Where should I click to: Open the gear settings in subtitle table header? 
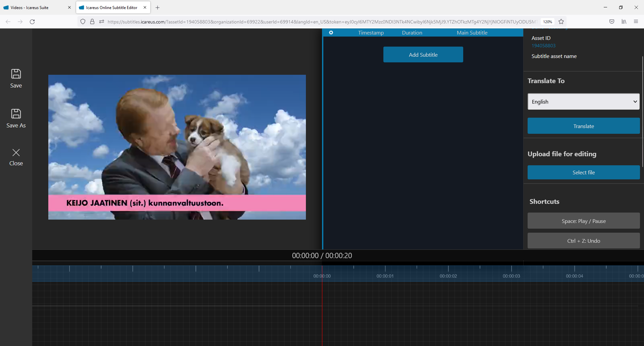click(x=331, y=33)
